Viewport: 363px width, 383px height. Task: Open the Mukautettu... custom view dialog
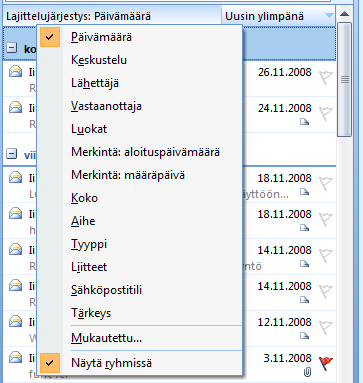pos(139,338)
